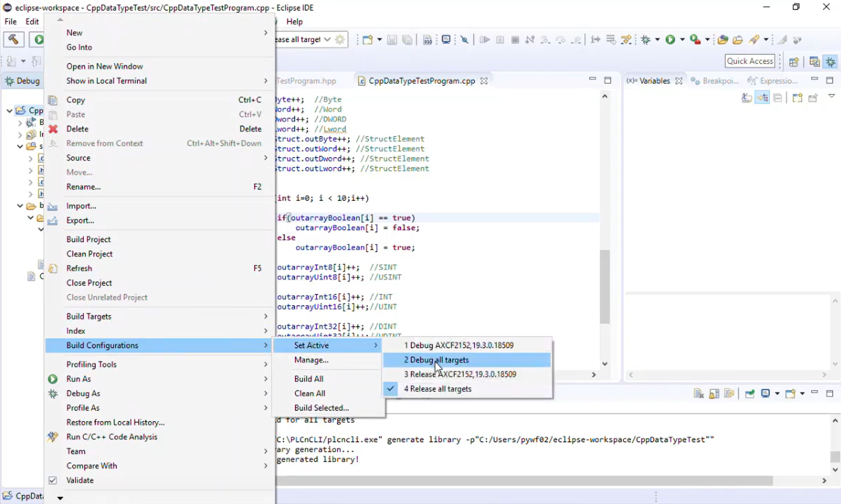Click the Terminate stop icon
This screenshot has width=841, height=504.
click(x=515, y=40)
